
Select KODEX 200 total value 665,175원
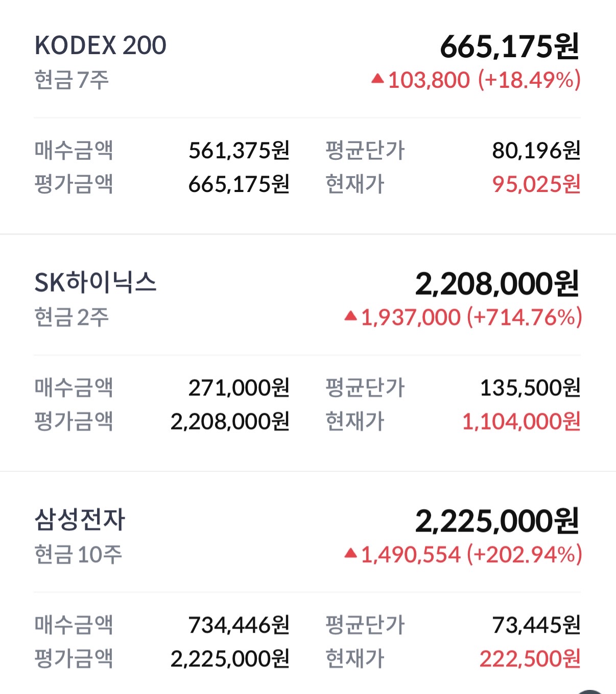[509, 47]
